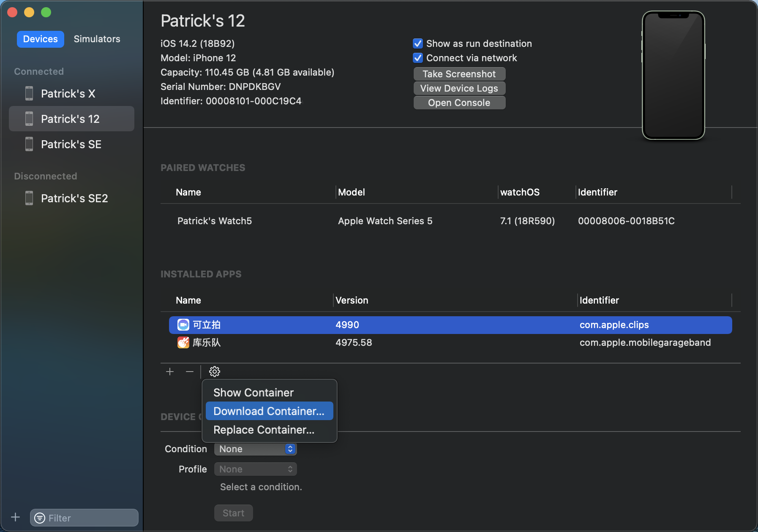Disable Connect via network checkbox
The width and height of the screenshot is (758, 532).
[418, 58]
